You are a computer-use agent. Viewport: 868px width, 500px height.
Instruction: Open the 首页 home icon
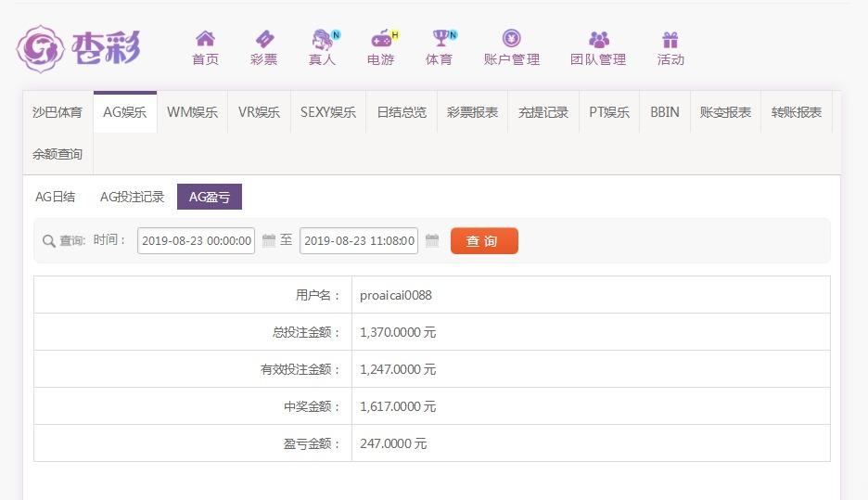tap(205, 39)
